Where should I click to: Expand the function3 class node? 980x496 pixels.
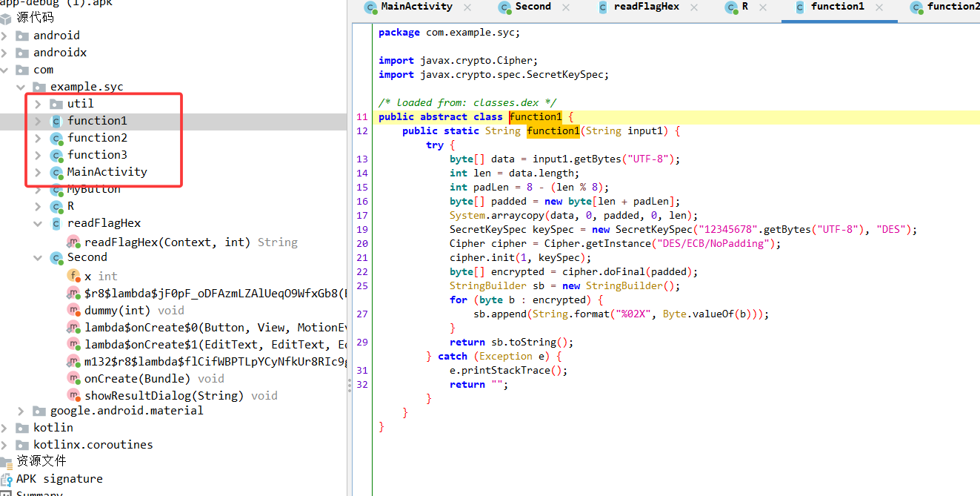coord(38,155)
